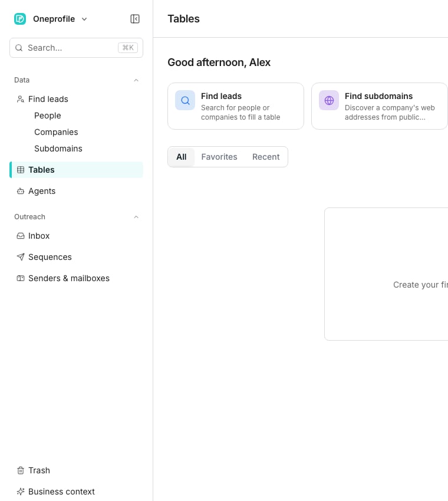Open the Find subdomains card
The height and width of the screenshot is (501, 448).
coord(380,106)
